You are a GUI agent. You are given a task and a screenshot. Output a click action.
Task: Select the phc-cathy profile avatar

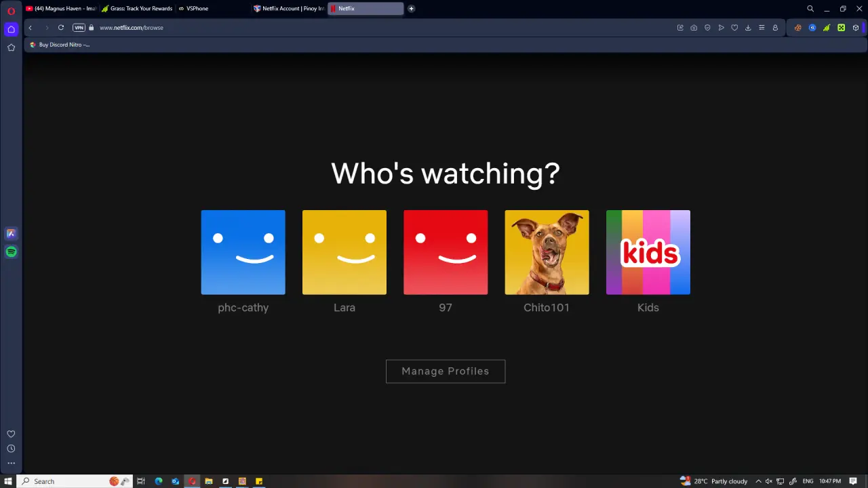[243, 252]
